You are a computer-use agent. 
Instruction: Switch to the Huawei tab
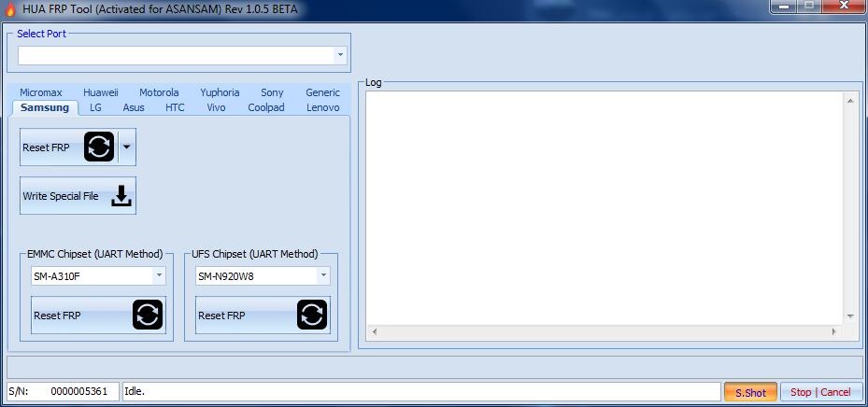click(x=101, y=92)
